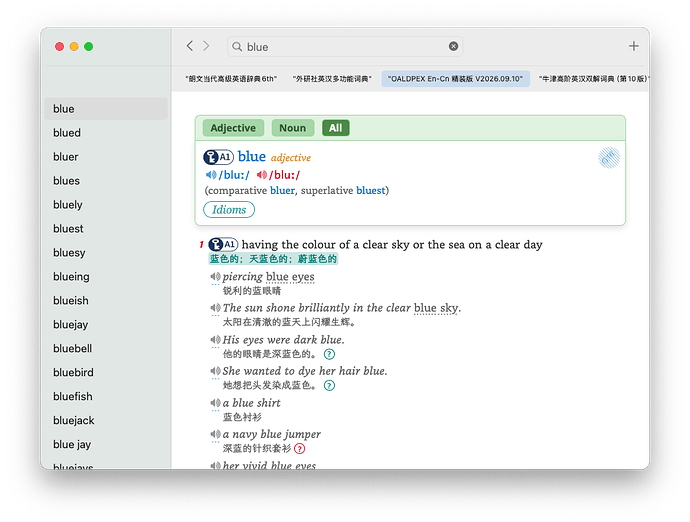Select bluer in the word list

(106, 157)
